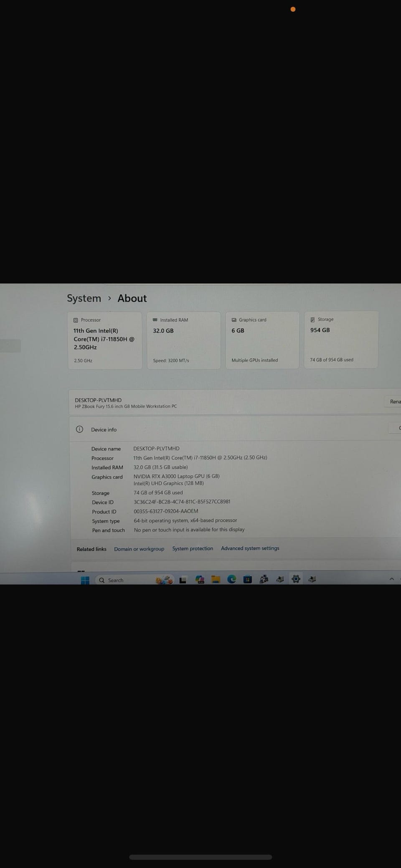Select the Device ID value 3C36C24F text
This screenshot has height=868, width=401.
[x=182, y=502]
